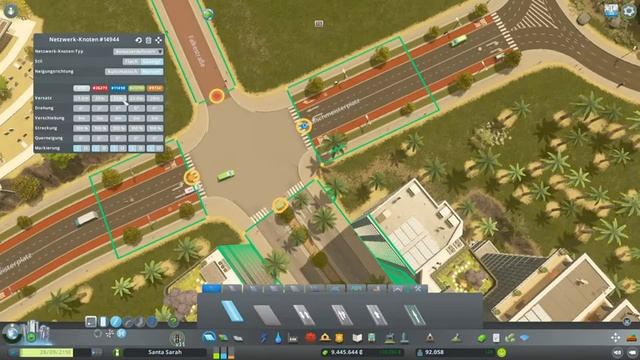
Task: Toggle Markierung for the first column
Action: 82,148
